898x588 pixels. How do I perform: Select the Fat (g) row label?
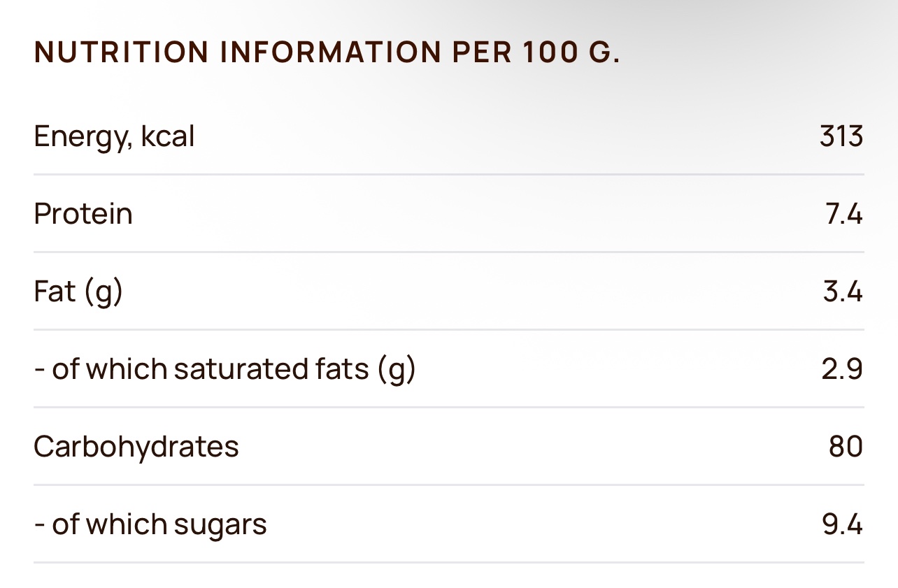(78, 291)
